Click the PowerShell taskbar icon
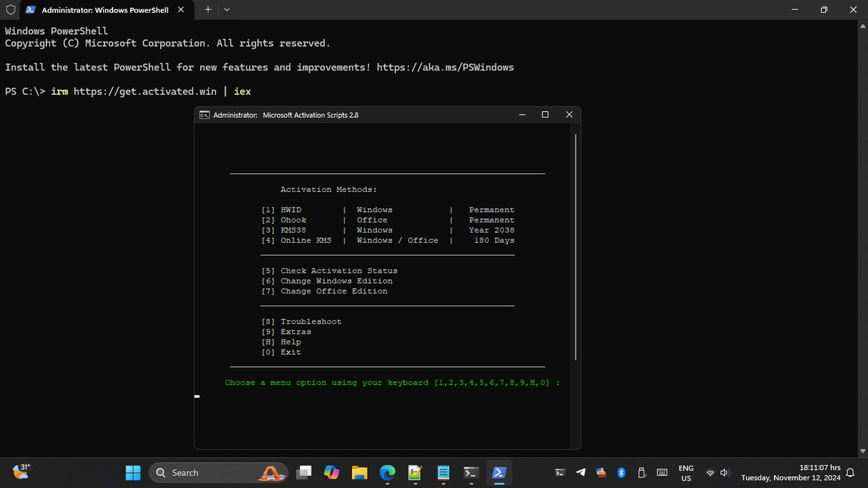 pyautogui.click(x=499, y=472)
